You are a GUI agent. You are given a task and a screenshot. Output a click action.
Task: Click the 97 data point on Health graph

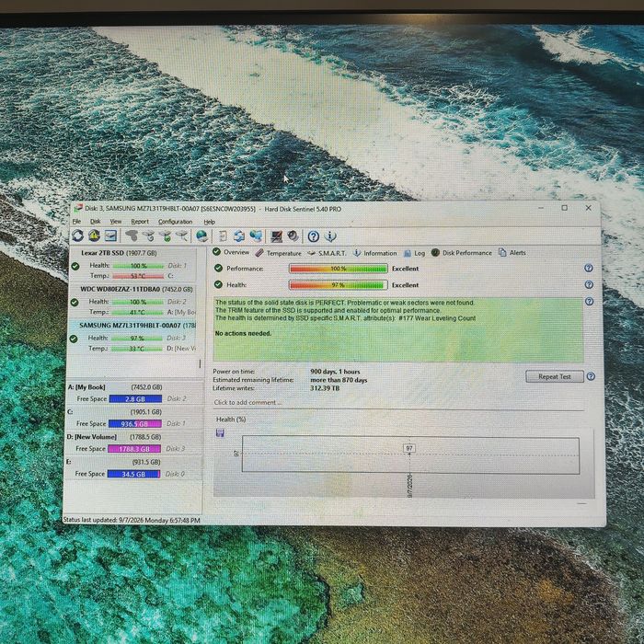coord(409,449)
